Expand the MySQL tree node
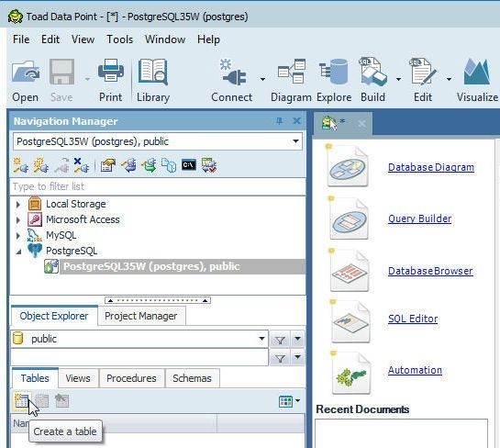Screen dimensions: 500x448 point(18,236)
